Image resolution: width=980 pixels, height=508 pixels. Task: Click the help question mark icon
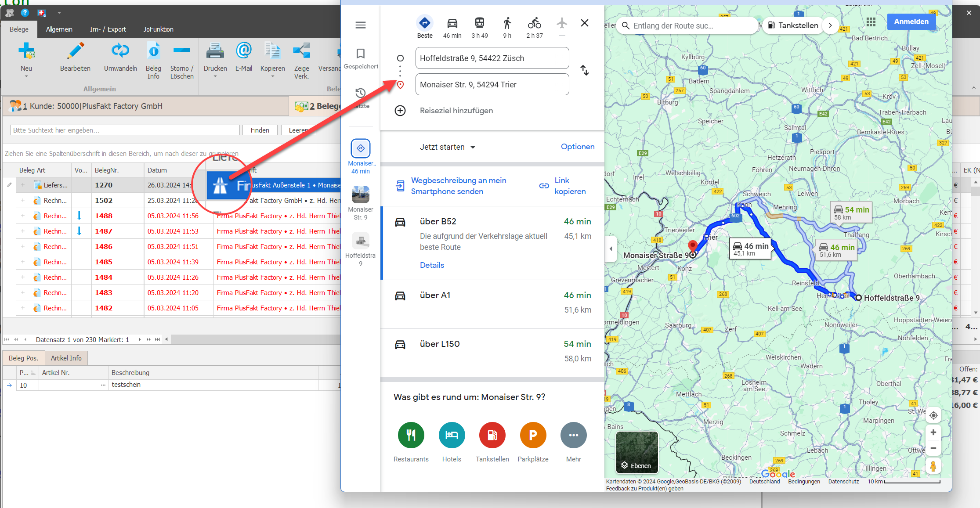click(25, 13)
